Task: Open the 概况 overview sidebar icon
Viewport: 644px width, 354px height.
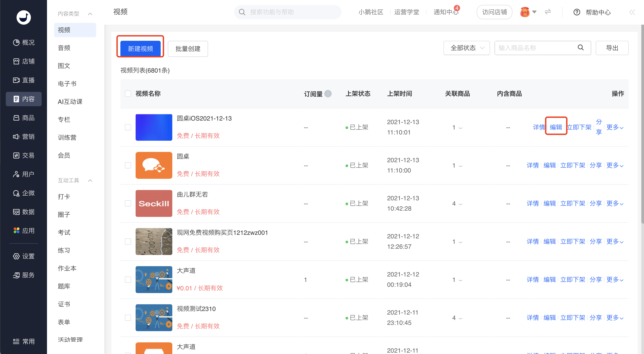Action: coord(16,43)
